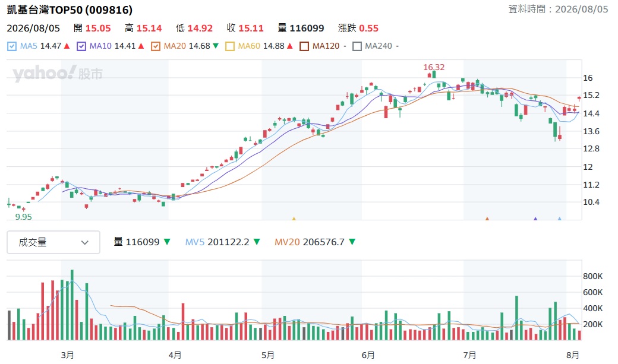
Task: Open the 成交量 indicator dropdown
Action: (53, 242)
